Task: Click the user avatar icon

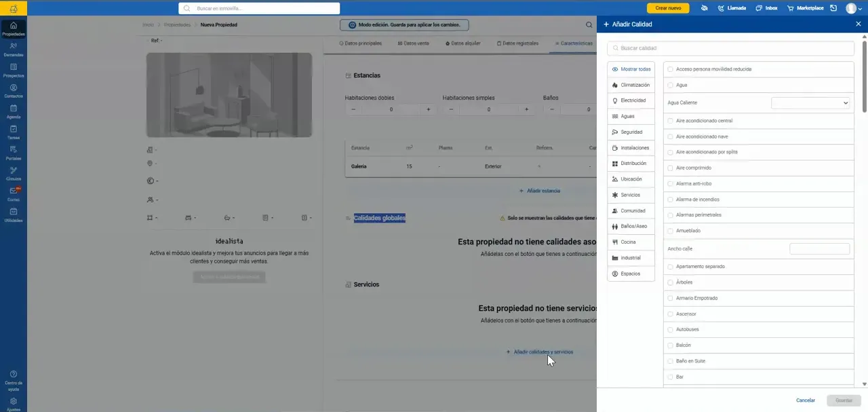Action: (x=851, y=8)
